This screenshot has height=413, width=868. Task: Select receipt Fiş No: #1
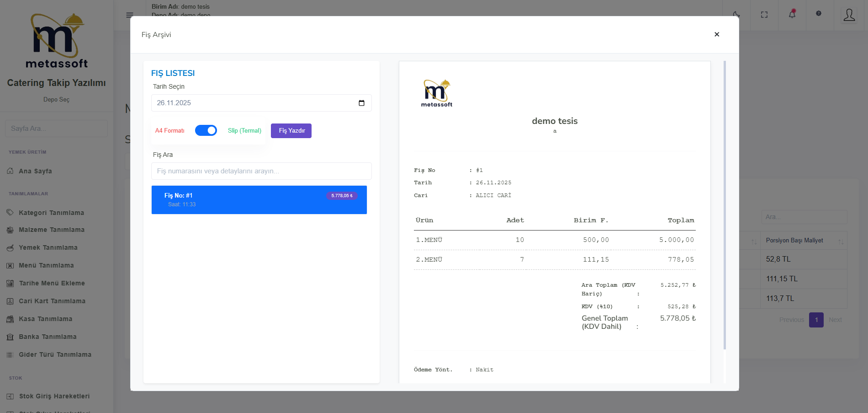tap(259, 200)
